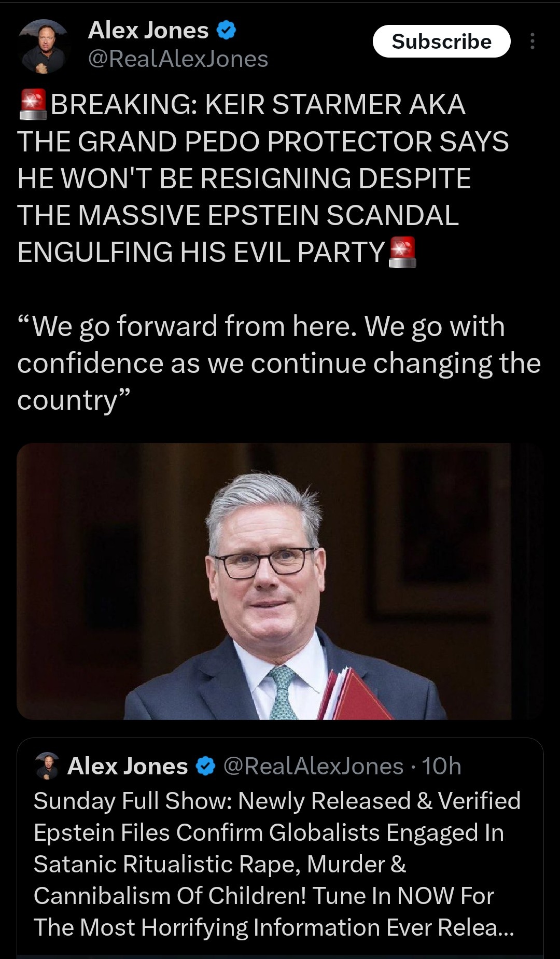Open the @RealAlexJones handle in quoted post
Image resolution: width=560 pixels, height=959 pixels.
313,766
